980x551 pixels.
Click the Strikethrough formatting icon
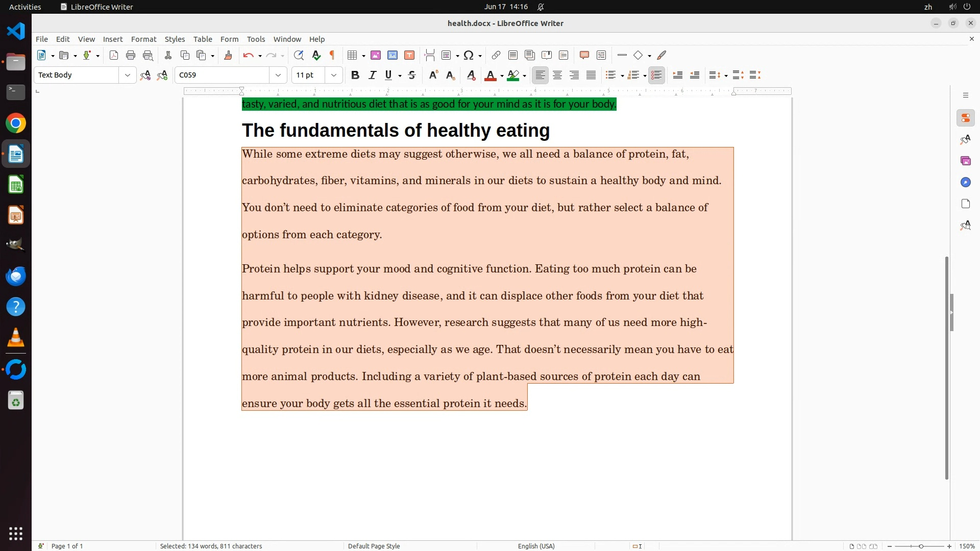tap(412, 76)
